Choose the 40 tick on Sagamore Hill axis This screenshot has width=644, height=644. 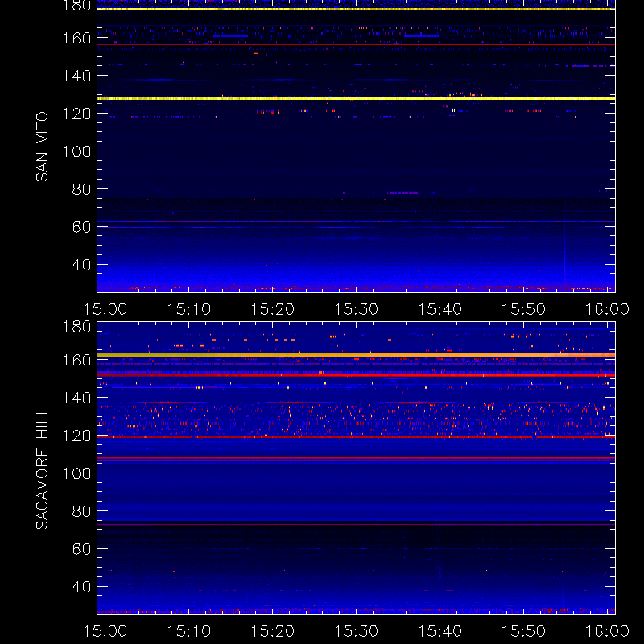tap(81, 587)
